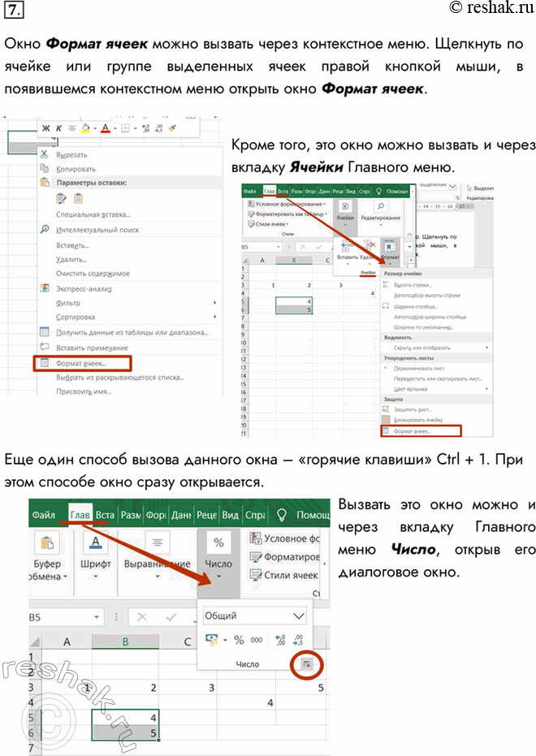Click Форматировать как таблицу button
Image resolution: width=536 pixels, height=756 pixels.
pyautogui.click(x=287, y=214)
